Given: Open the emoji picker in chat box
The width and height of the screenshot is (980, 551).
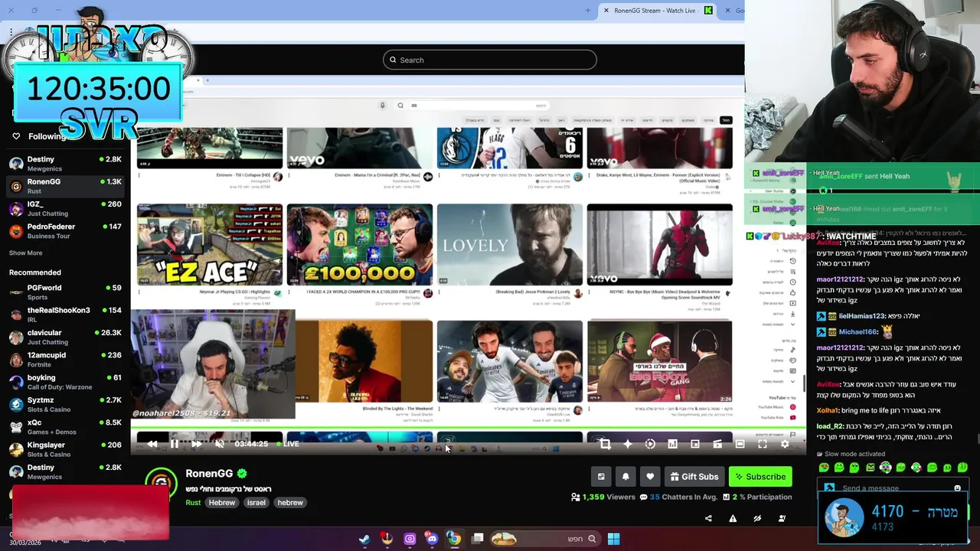Looking at the screenshot, I should [957, 488].
